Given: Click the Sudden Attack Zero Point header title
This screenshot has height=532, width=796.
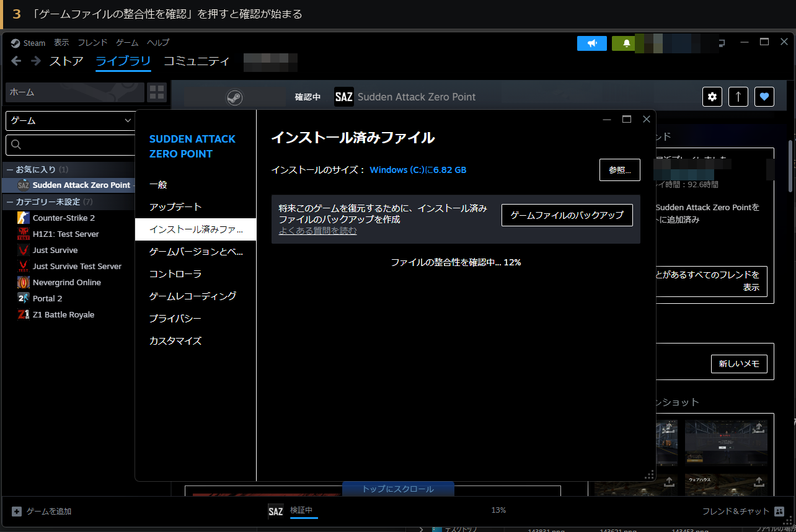Looking at the screenshot, I should pos(417,97).
